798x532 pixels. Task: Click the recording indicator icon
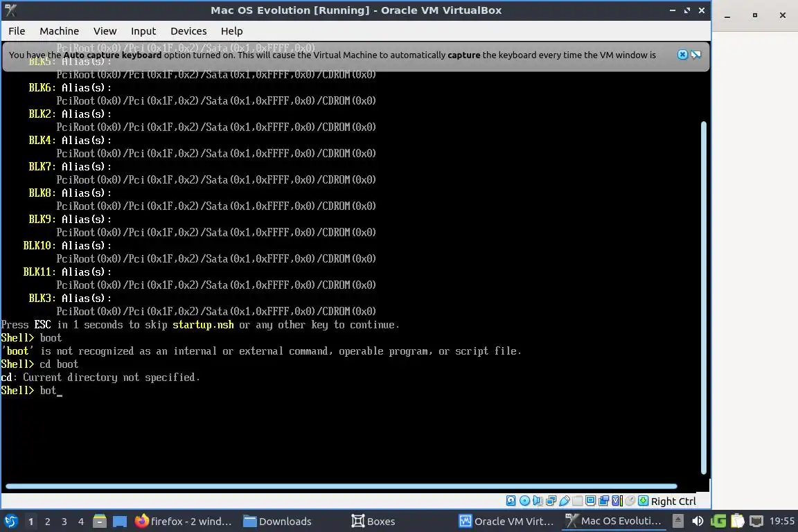point(603,501)
